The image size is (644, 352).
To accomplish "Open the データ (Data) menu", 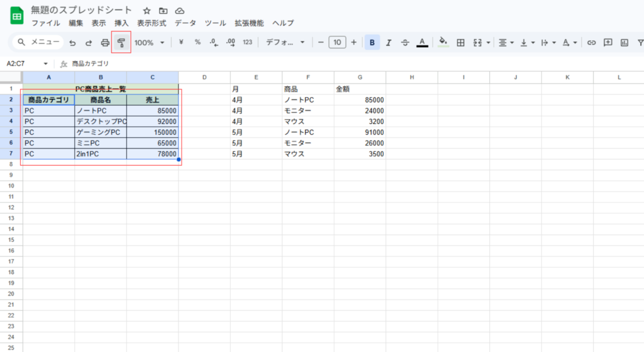I will (x=185, y=23).
